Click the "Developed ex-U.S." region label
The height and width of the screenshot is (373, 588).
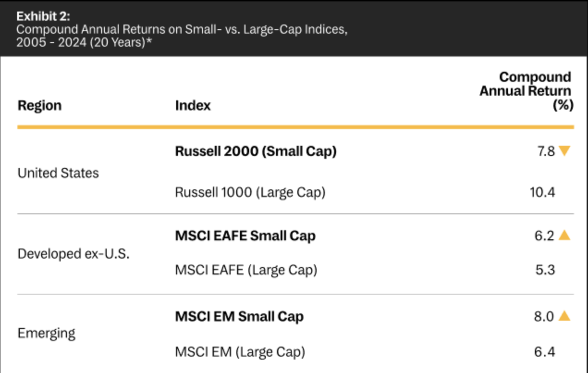[x=73, y=254]
